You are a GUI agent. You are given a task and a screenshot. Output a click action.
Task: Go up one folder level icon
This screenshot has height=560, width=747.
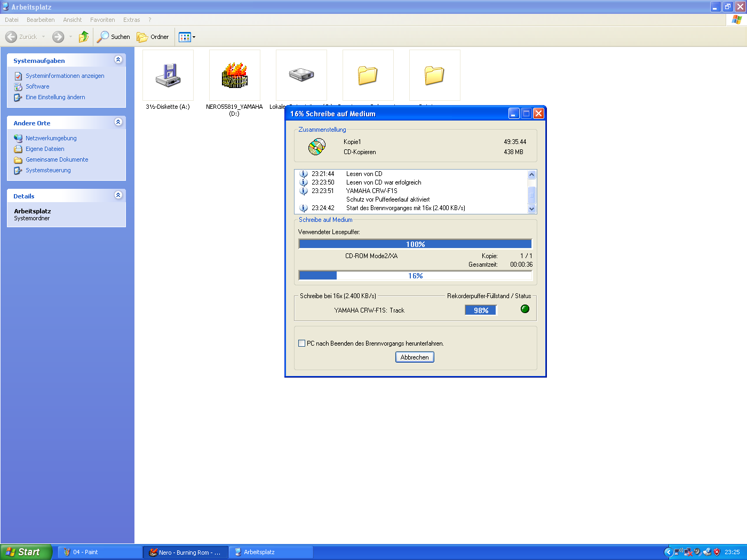click(x=84, y=37)
